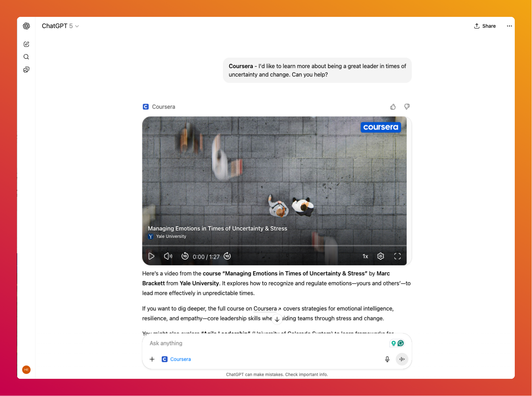
Task: Start a new chat with compose icon
Action: tap(26, 44)
